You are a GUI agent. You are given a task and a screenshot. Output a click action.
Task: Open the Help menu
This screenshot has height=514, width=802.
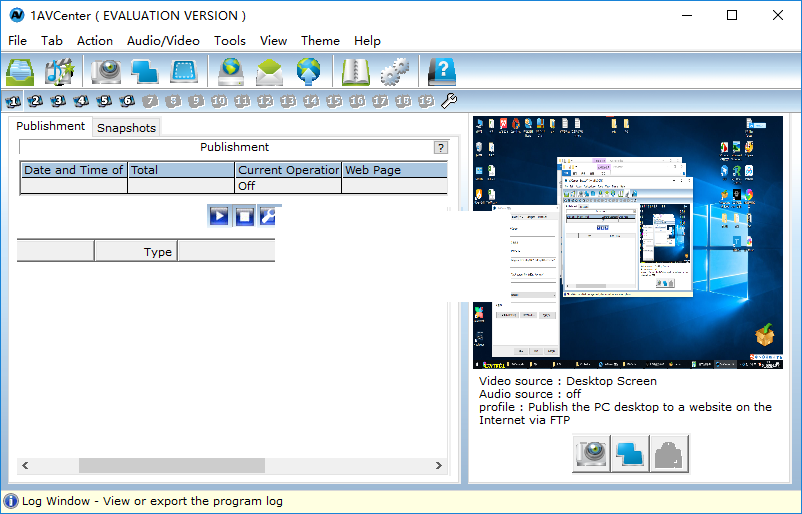(x=367, y=40)
